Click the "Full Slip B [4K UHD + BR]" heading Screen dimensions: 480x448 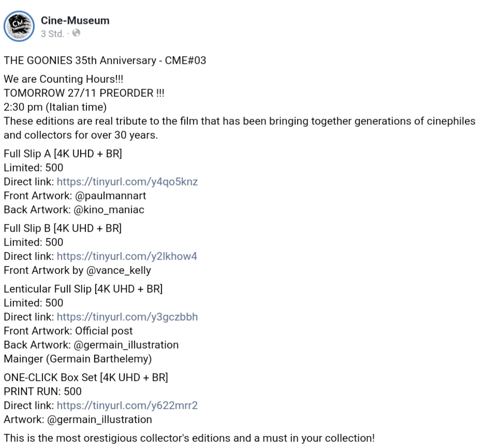tap(63, 228)
